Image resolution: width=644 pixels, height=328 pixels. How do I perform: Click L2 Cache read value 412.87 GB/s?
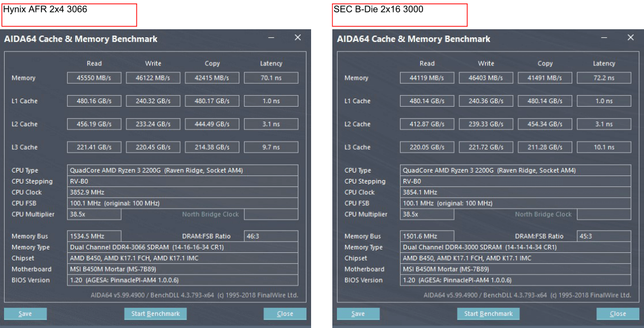427,124
